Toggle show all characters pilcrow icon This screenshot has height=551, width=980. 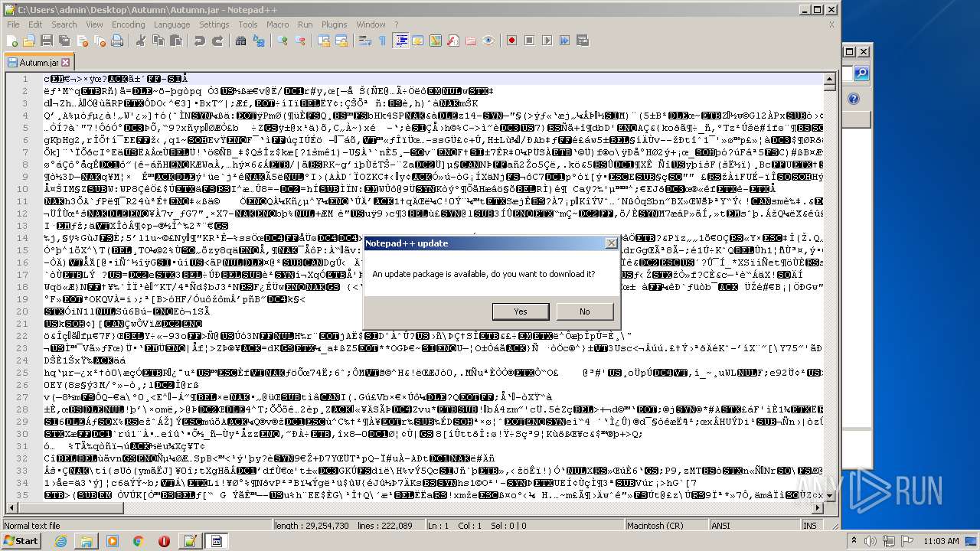383,40
